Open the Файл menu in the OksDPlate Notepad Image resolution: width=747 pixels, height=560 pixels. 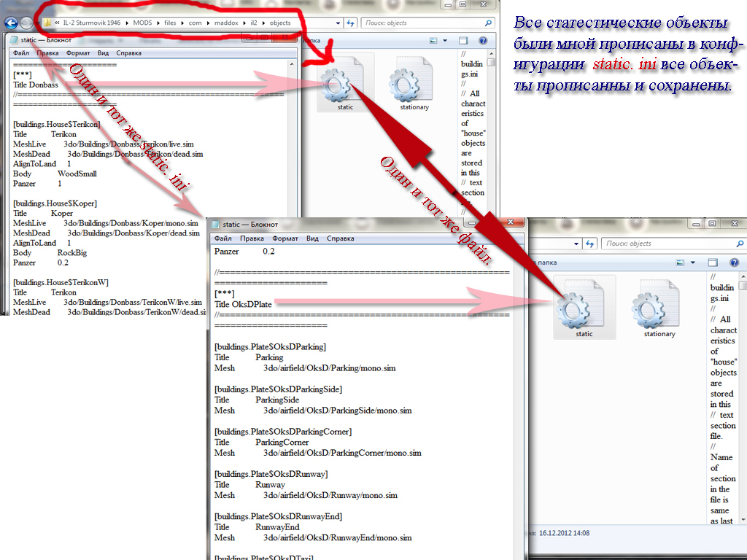(x=222, y=238)
